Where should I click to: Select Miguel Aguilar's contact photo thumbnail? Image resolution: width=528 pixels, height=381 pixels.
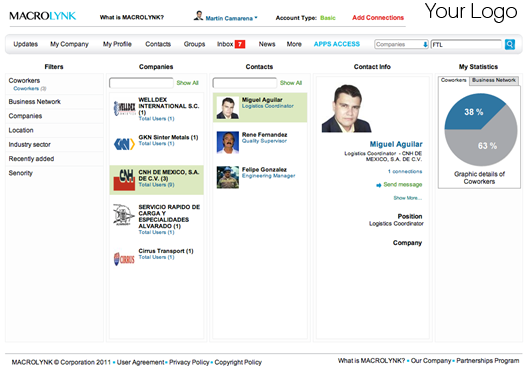228,108
